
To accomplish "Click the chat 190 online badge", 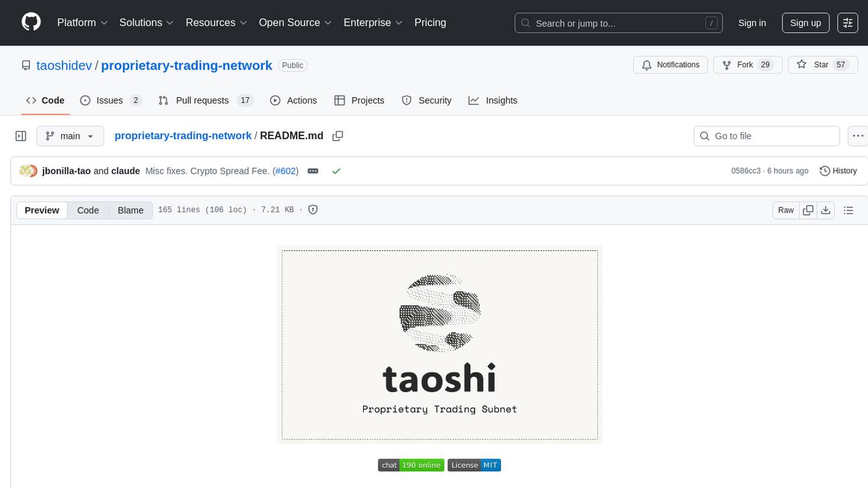I will click(410, 465).
